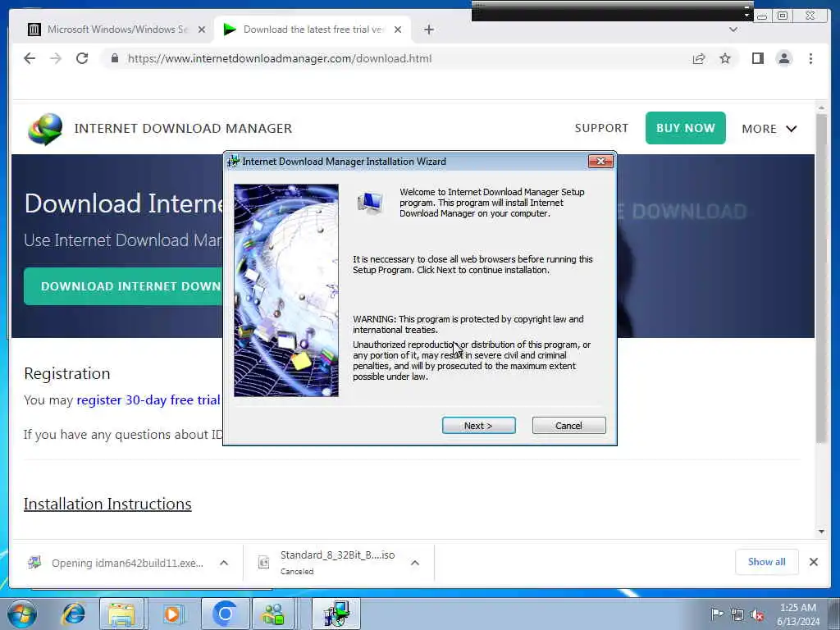The width and height of the screenshot is (840, 630).
Task: Click the Installation Instructions heading
Action: (107, 504)
